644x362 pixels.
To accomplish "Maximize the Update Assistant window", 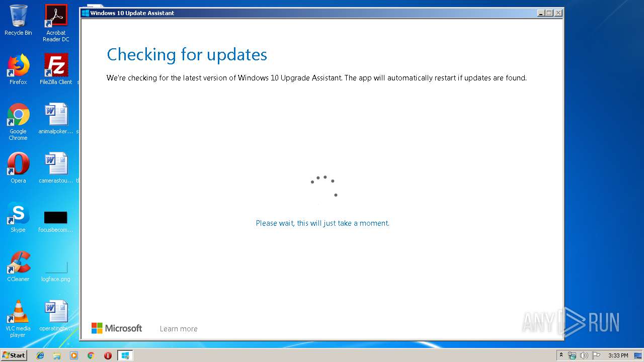I will click(x=549, y=13).
